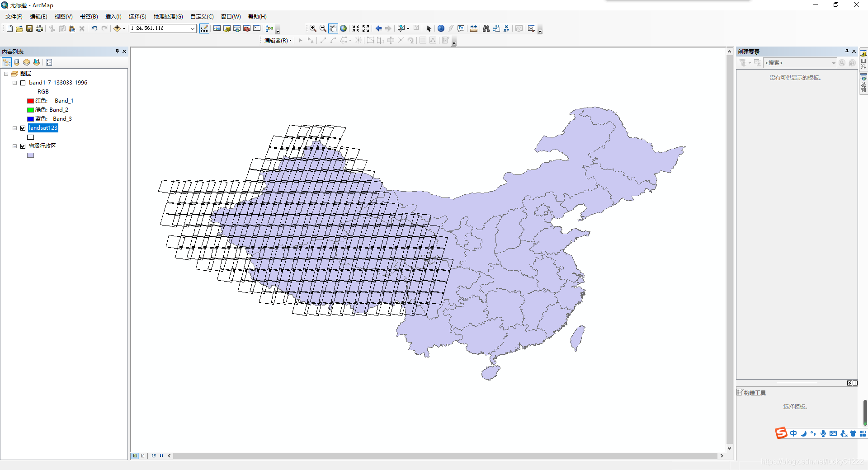Open the 文件(F) menu
Viewport: 868px width, 470px height.
click(x=14, y=17)
